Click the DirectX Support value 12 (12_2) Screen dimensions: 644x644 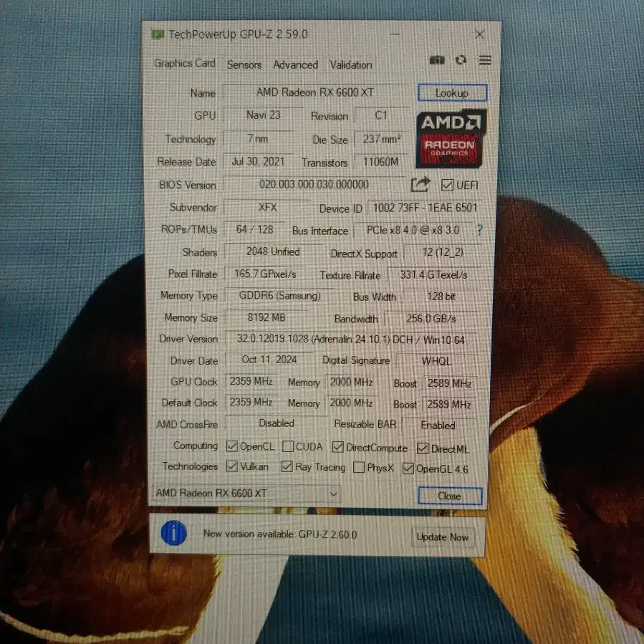(443, 252)
